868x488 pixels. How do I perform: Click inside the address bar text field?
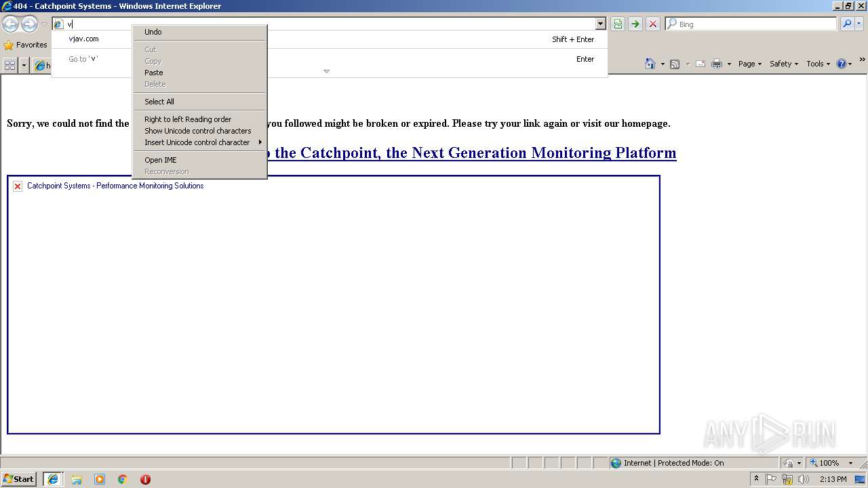pyautogui.click(x=329, y=24)
